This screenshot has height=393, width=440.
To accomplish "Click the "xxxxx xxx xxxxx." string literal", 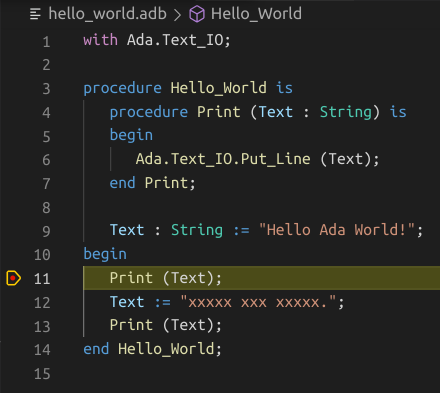I will tap(258, 302).
